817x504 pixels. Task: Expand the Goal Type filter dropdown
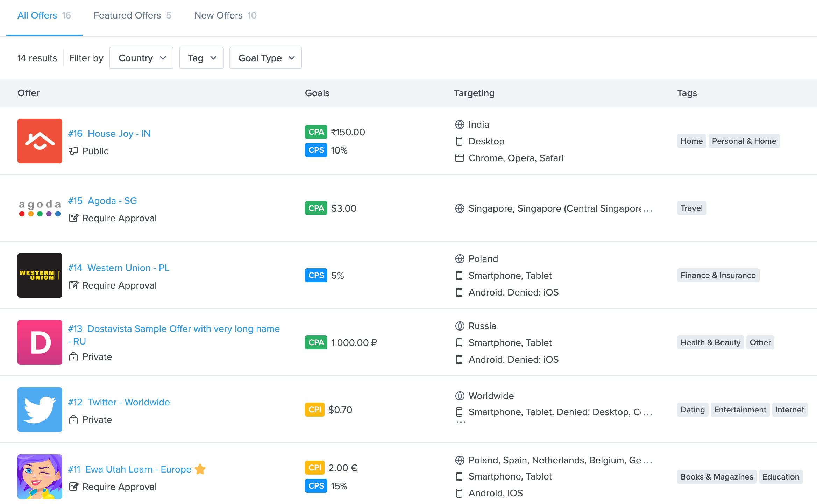tap(265, 58)
